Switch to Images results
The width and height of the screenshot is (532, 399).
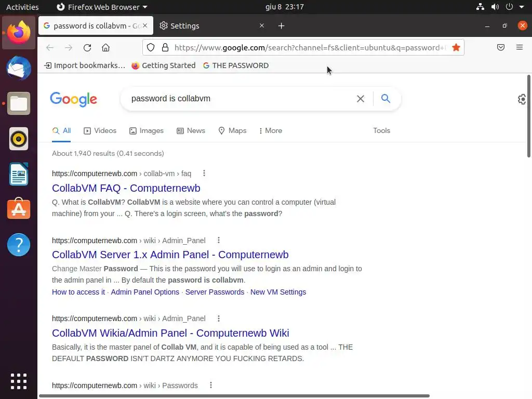click(147, 130)
